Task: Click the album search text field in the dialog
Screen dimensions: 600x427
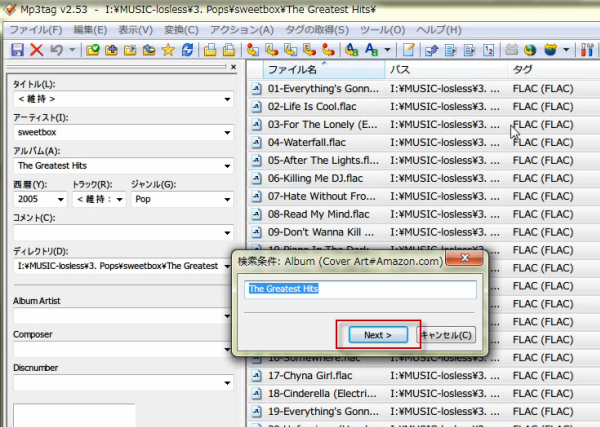Action: 362,289
